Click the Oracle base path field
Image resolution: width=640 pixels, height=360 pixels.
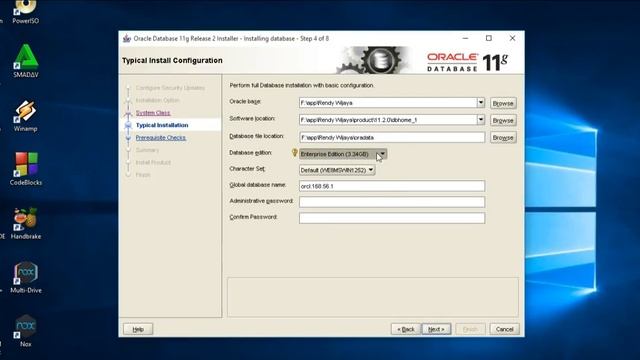388,102
